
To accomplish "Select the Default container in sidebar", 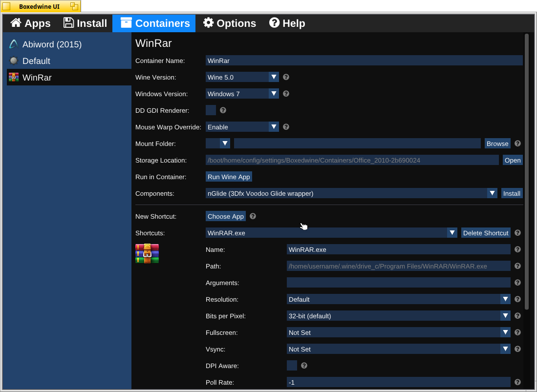I will [69, 61].
